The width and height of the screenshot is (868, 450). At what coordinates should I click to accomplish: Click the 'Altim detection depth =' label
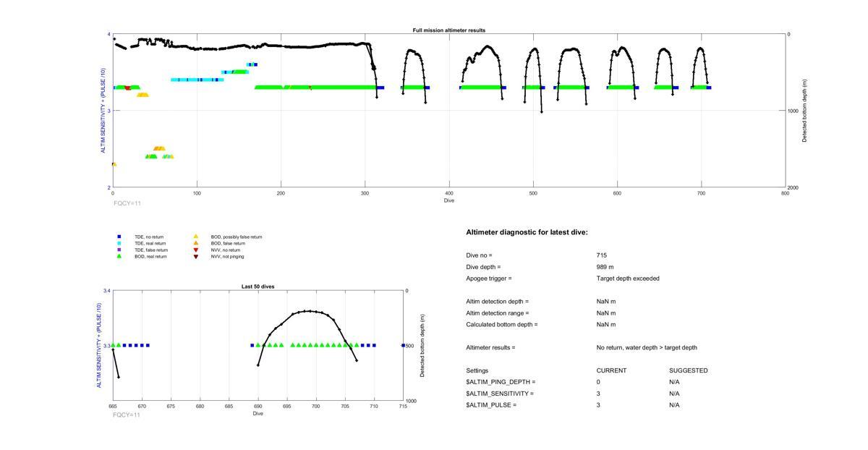click(x=497, y=302)
